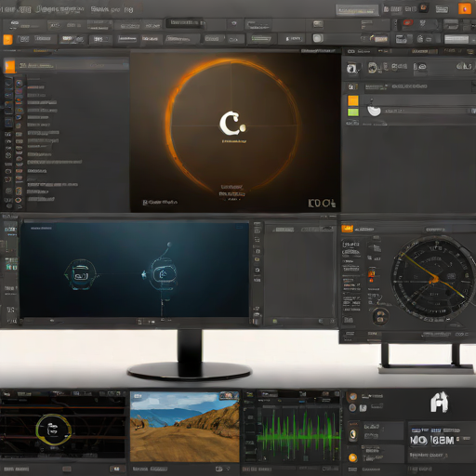The height and width of the screenshot is (476, 476).
Task: Click the white C logo in center preview
Action: click(x=232, y=124)
